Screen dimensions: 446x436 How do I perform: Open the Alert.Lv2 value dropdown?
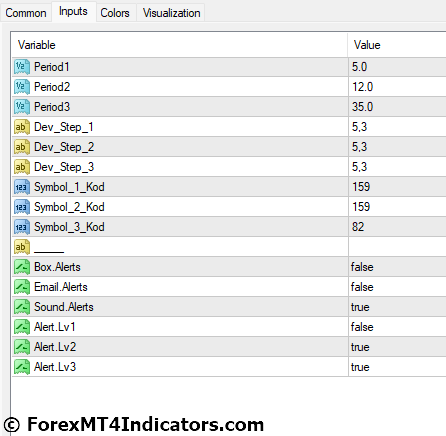click(397, 347)
